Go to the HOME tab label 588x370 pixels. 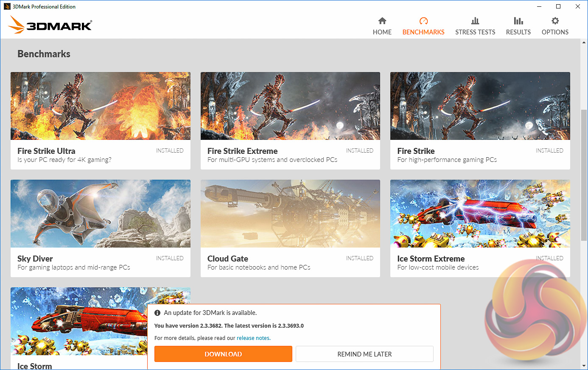click(x=382, y=32)
